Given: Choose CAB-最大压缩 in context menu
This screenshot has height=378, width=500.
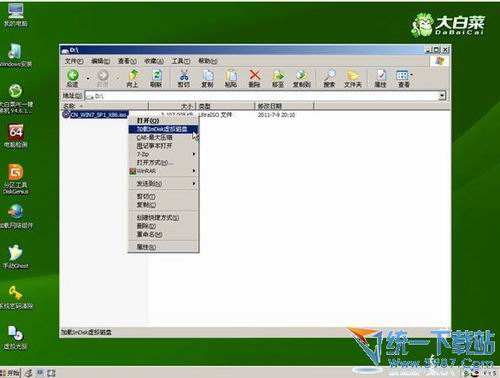Looking at the screenshot, I should click(163, 137).
